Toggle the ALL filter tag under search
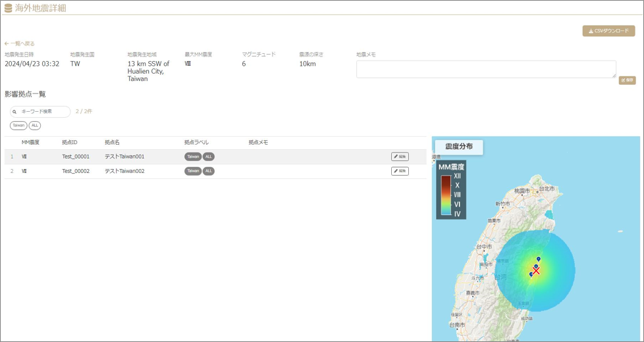 tap(35, 126)
